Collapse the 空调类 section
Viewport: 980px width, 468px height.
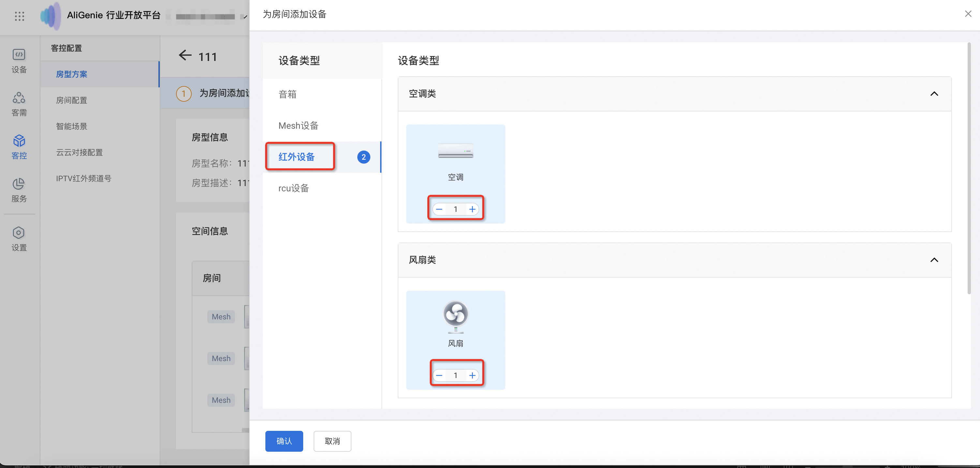[934, 94]
